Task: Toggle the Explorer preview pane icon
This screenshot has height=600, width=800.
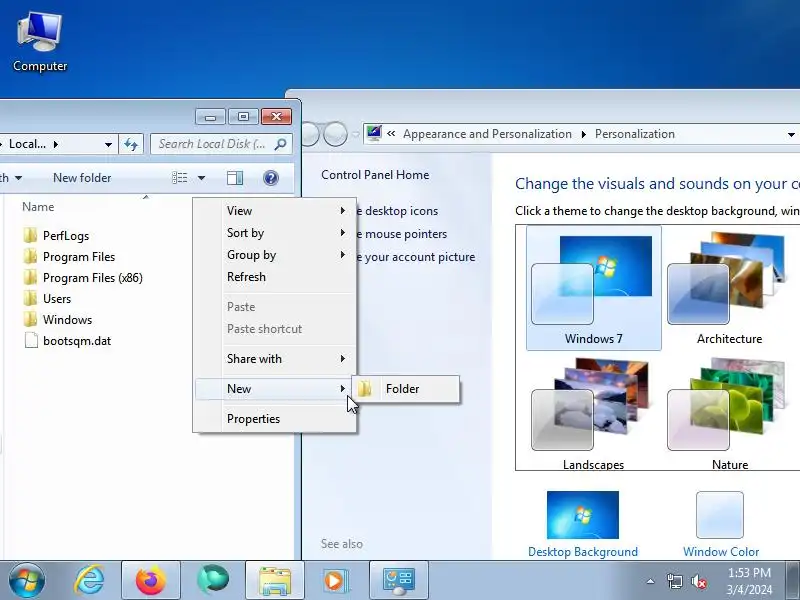Action: click(235, 178)
